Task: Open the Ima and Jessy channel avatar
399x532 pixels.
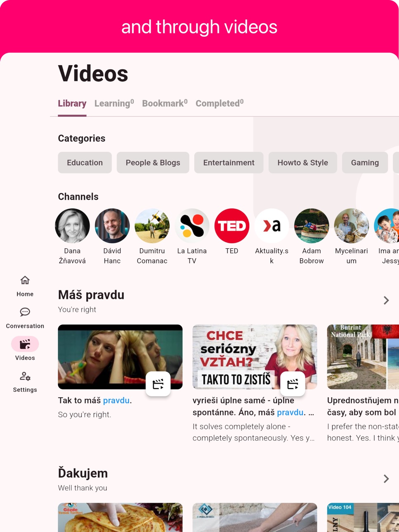Action: tap(387, 226)
